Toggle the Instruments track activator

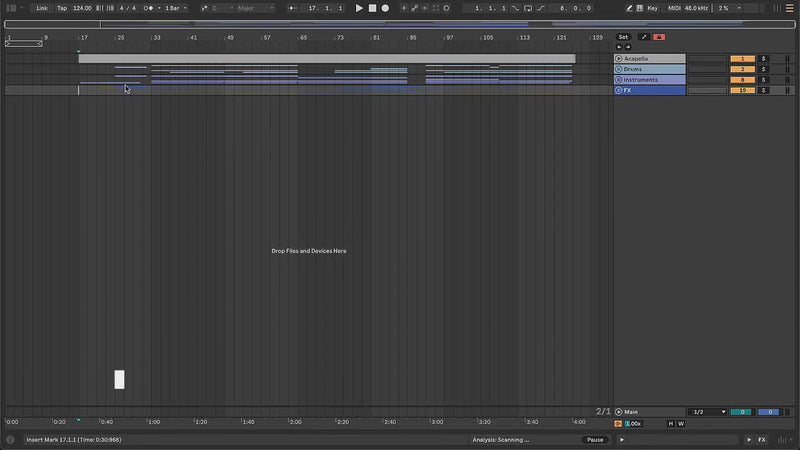[742, 80]
